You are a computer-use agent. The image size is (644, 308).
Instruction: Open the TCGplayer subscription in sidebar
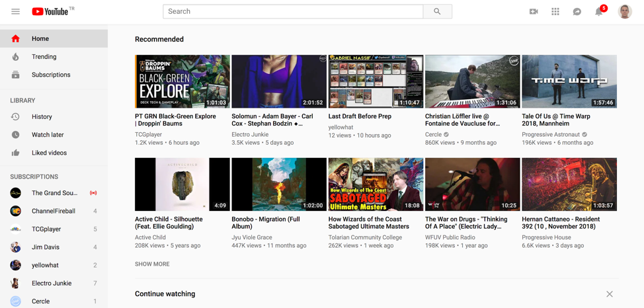tap(54, 229)
